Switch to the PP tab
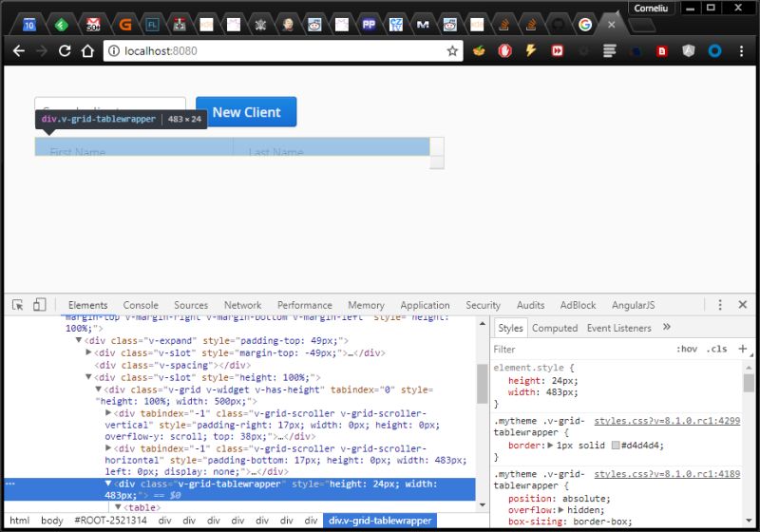 (369, 25)
